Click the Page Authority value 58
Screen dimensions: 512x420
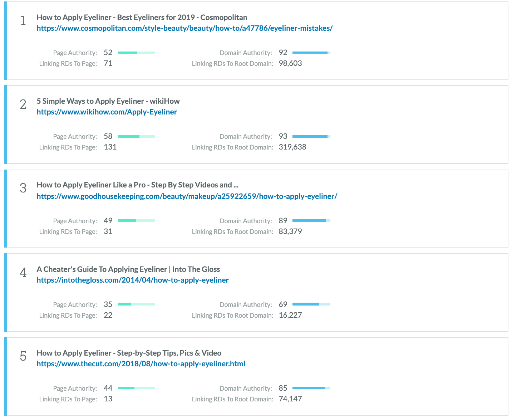(x=108, y=136)
